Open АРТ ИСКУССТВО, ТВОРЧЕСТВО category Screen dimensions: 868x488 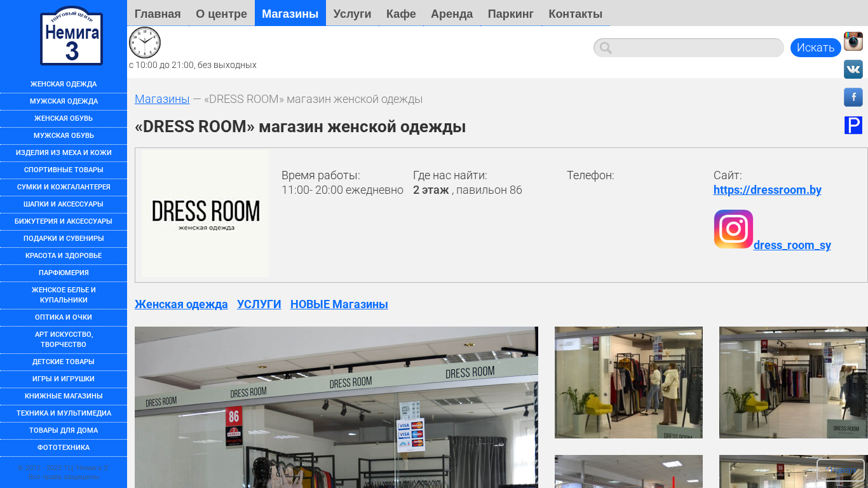(x=64, y=340)
